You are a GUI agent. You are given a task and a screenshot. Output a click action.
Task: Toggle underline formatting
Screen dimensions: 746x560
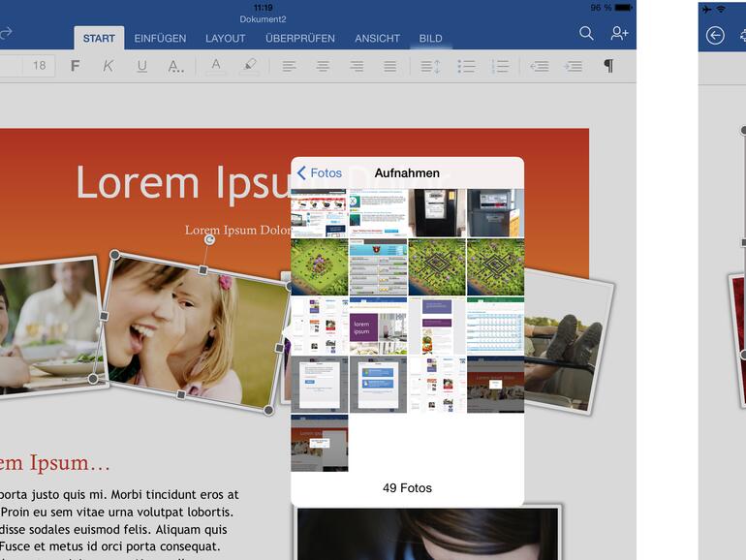[142, 66]
